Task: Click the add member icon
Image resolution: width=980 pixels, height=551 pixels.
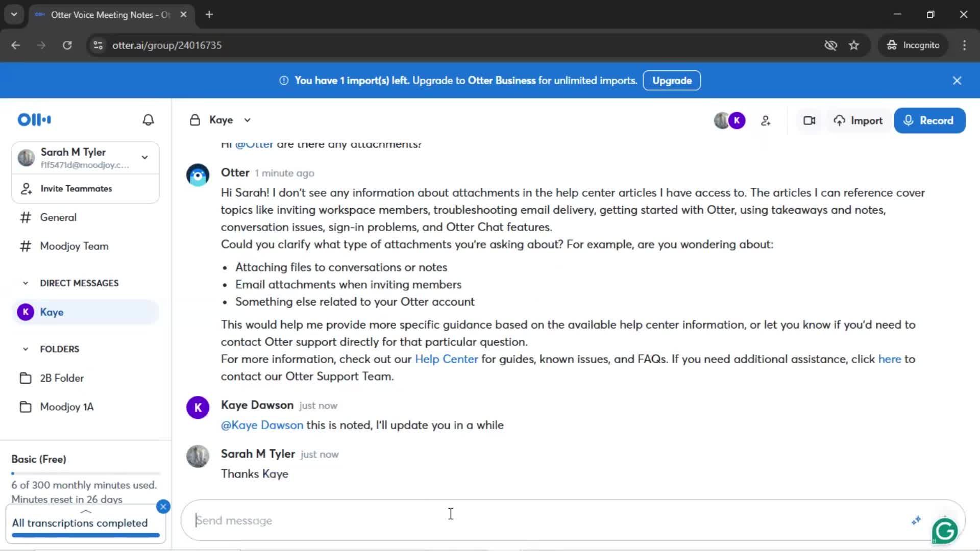Action: [766, 121]
